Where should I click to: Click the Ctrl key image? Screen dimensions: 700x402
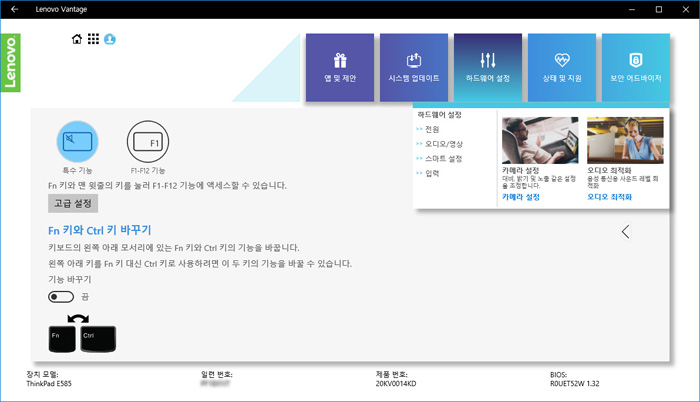click(98, 339)
